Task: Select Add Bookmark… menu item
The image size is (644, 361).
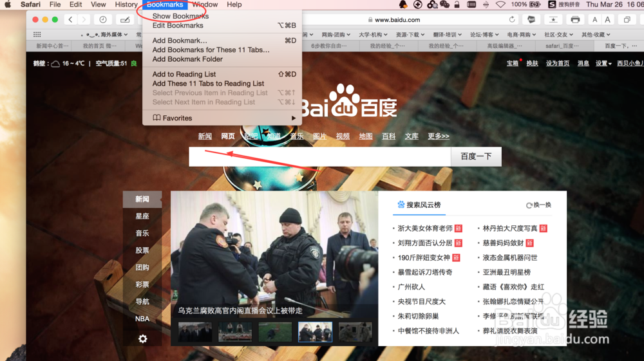Action: pyautogui.click(x=222, y=41)
